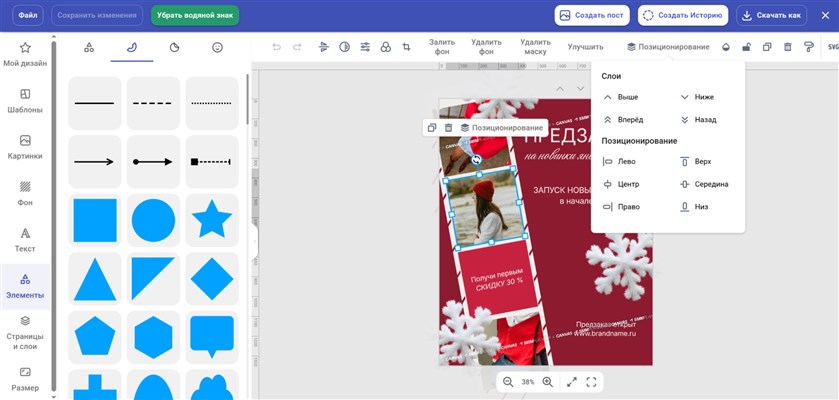Open the filters sliders icon

pos(365,47)
